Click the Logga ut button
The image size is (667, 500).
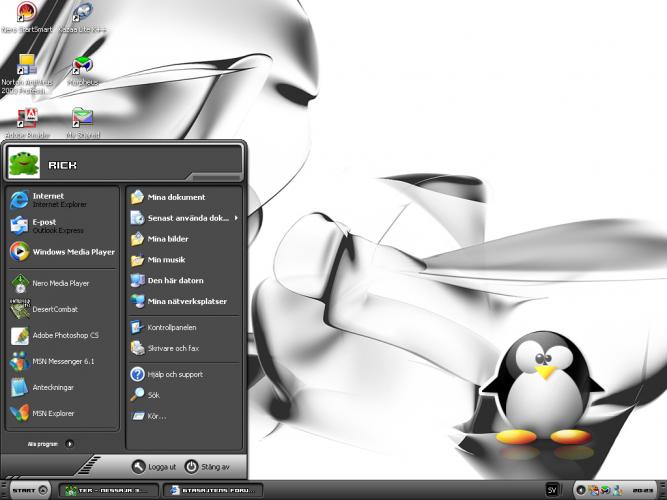click(155, 467)
